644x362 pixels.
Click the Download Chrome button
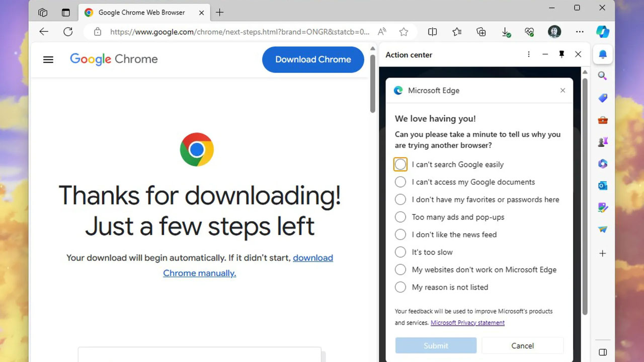click(x=313, y=59)
